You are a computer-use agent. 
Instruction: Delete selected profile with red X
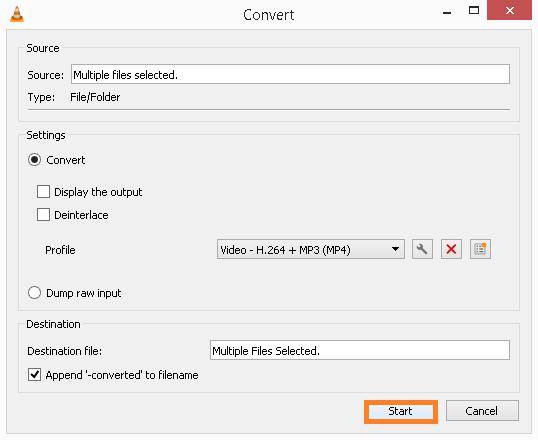pyautogui.click(x=451, y=249)
